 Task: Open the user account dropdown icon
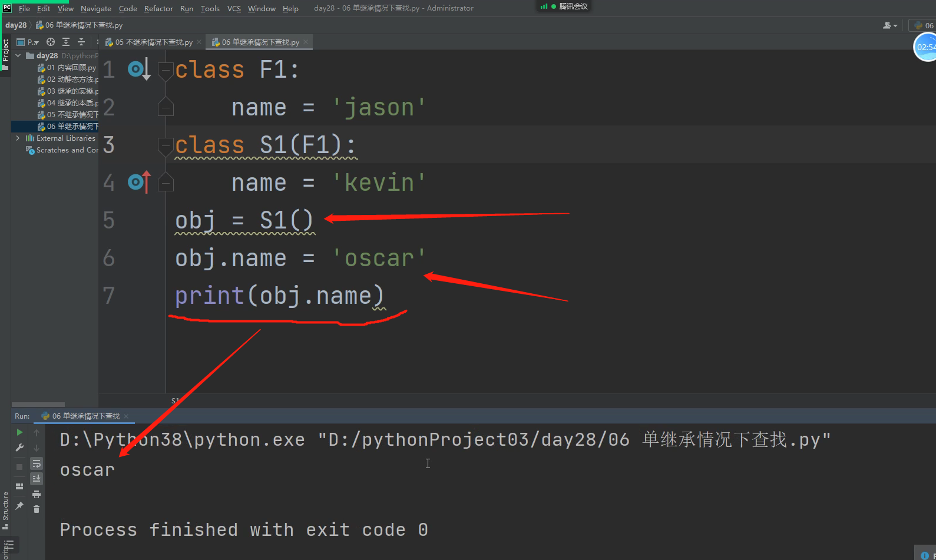click(x=889, y=25)
